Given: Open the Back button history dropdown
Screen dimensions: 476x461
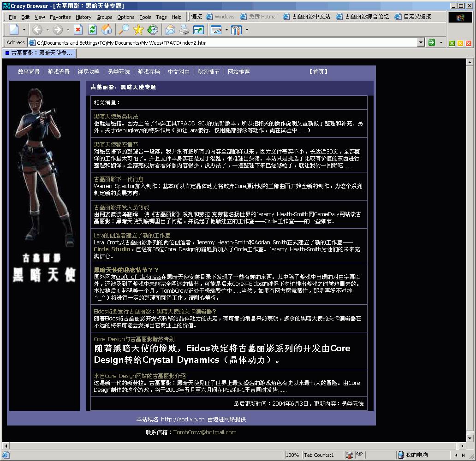Looking at the screenshot, I should (48, 30).
